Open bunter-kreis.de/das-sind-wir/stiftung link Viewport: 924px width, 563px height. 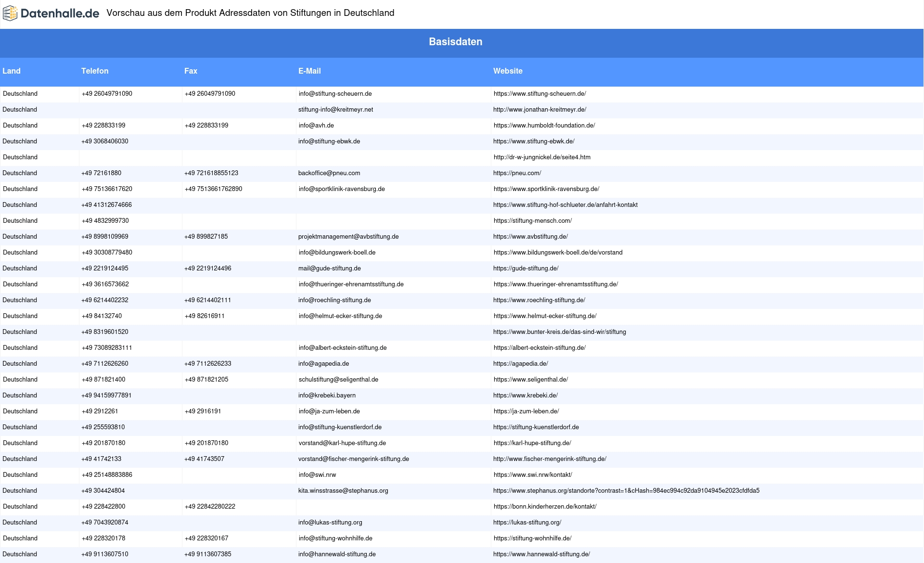[x=560, y=332]
